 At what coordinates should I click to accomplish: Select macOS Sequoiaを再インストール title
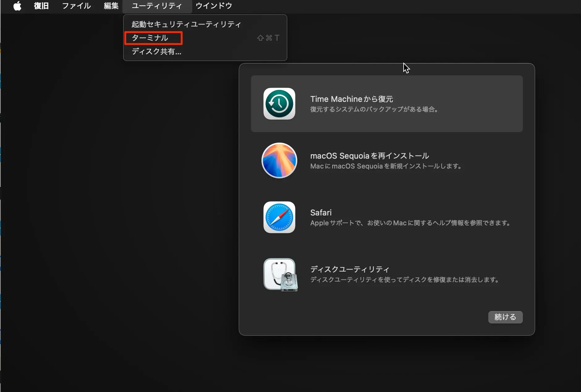(x=370, y=156)
